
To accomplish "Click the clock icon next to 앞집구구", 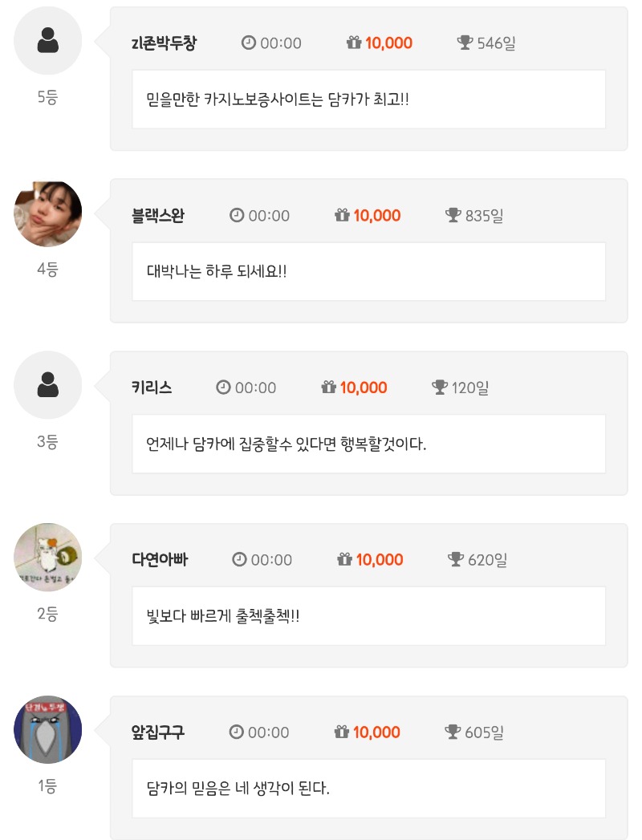I will [237, 732].
